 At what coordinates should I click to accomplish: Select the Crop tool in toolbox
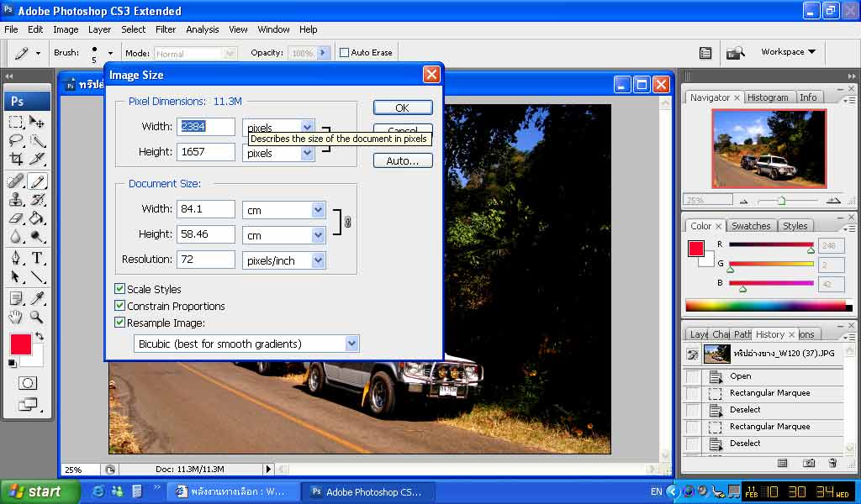click(16, 159)
